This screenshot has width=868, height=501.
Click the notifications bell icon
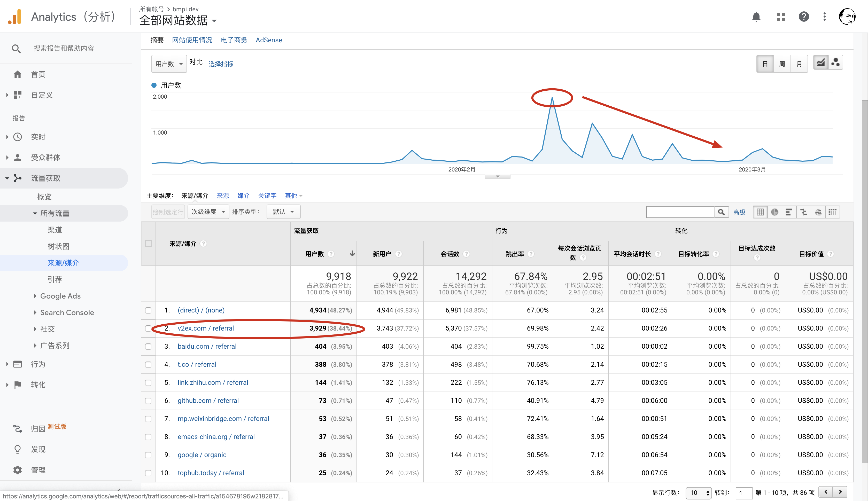[x=756, y=17]
